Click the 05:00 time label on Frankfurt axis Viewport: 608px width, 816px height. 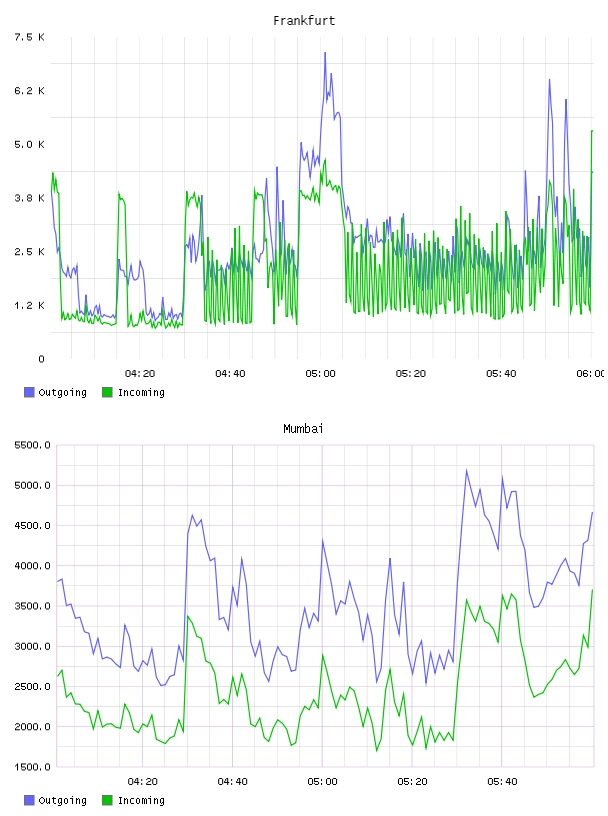[320, 374]
